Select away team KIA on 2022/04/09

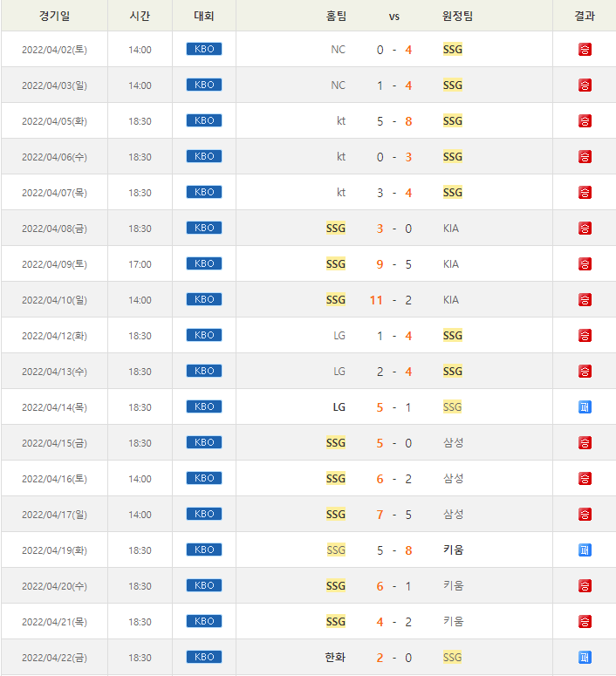451,264
